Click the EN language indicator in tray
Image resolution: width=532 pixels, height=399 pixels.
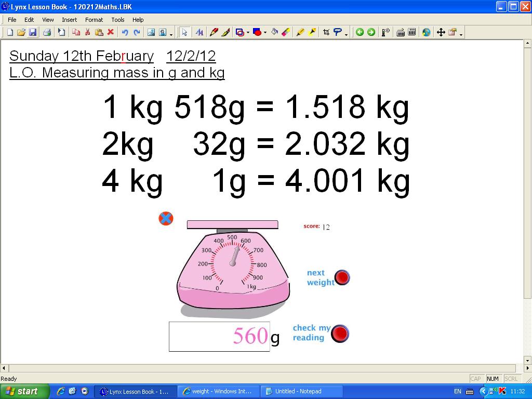coord(457,392)
